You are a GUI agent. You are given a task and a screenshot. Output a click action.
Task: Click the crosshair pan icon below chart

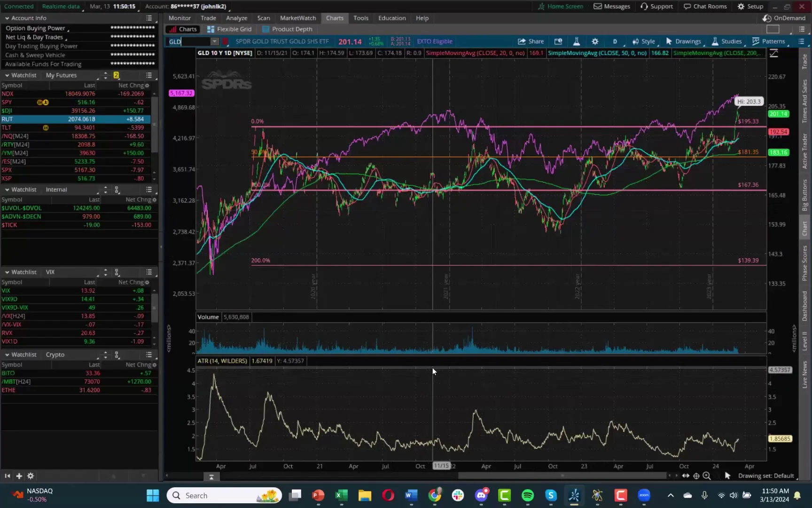tap(696, 476)
